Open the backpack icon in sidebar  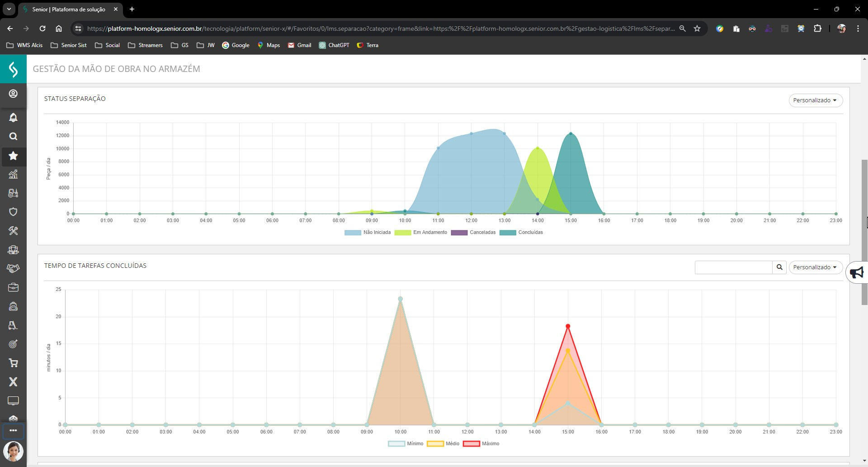[13, 306]
